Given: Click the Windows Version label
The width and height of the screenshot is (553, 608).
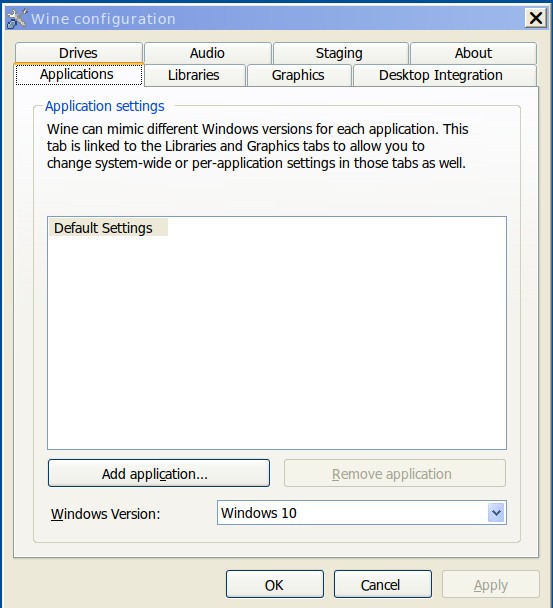Looking at the screenshot, I should coord(105,514).
